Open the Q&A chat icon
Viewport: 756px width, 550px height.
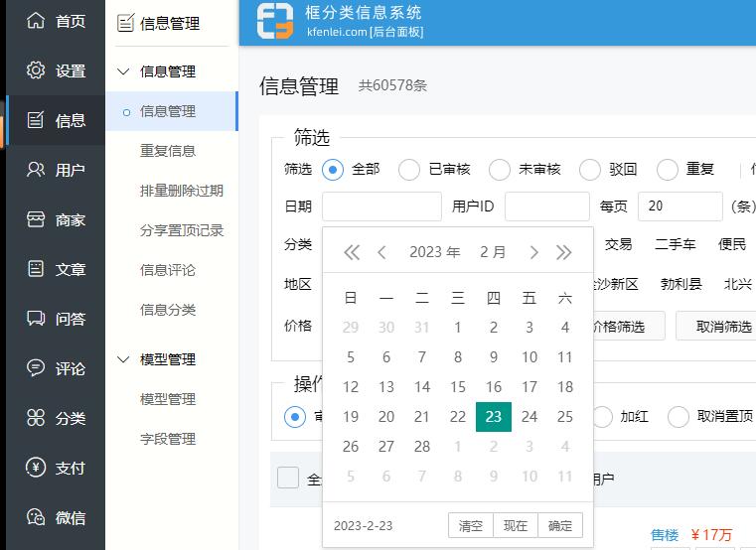coord(36,319)
